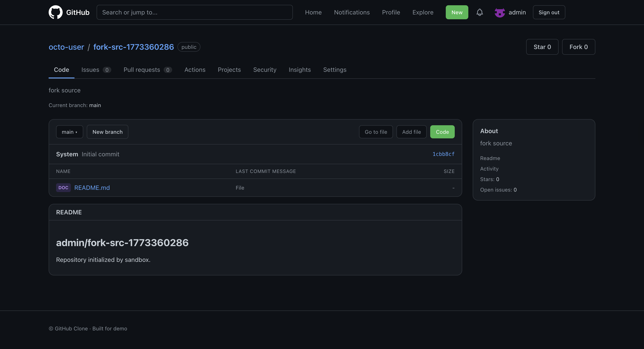Open Profile in top navigation
Viewport: 644px width, 349px height.
(x=391, y=12)
